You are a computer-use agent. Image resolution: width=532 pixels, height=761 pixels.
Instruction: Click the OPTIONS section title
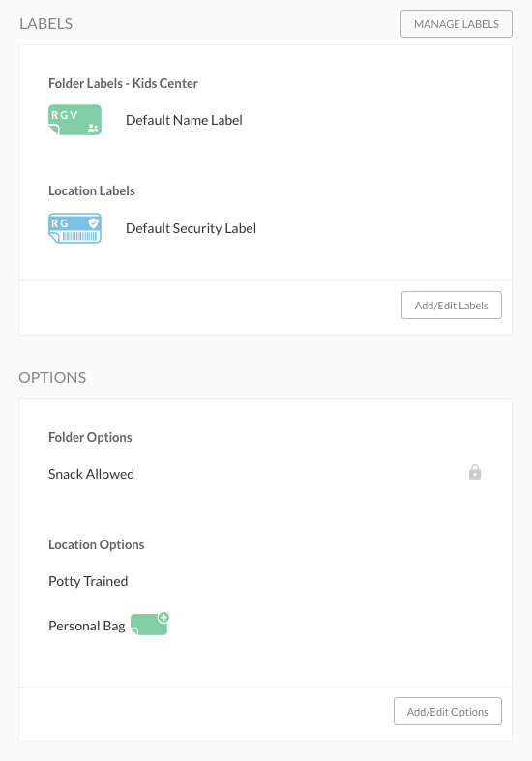tap(52, 377)
